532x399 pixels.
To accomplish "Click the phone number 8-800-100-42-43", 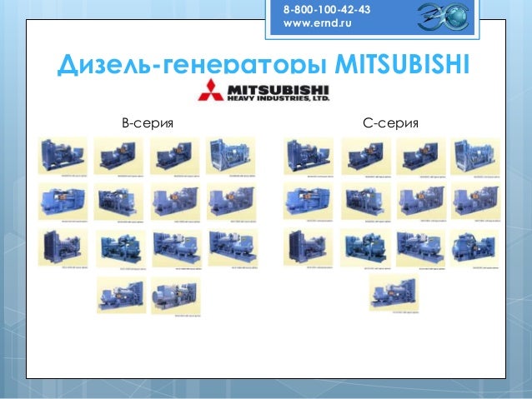I will 327,9.
